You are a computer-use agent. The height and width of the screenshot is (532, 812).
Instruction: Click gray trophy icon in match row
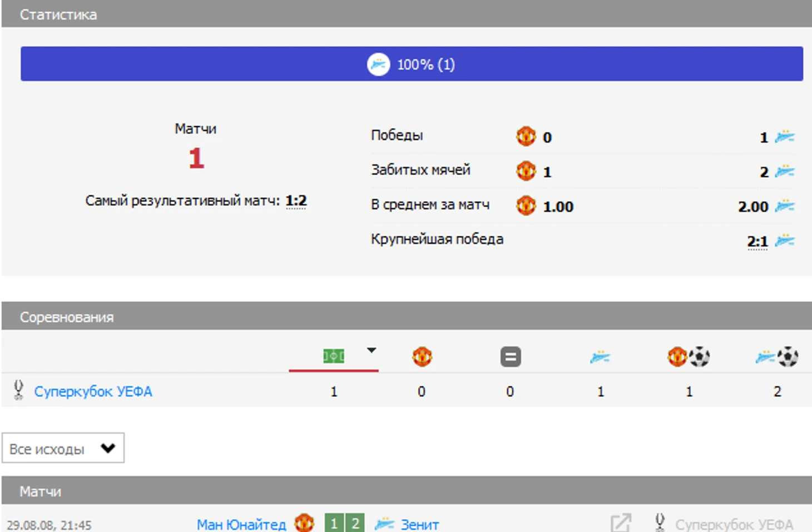tap(660, 523)
